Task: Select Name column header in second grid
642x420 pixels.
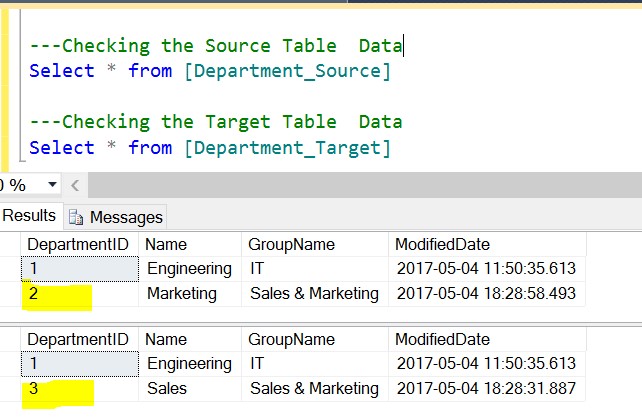Action: point(166,340)
